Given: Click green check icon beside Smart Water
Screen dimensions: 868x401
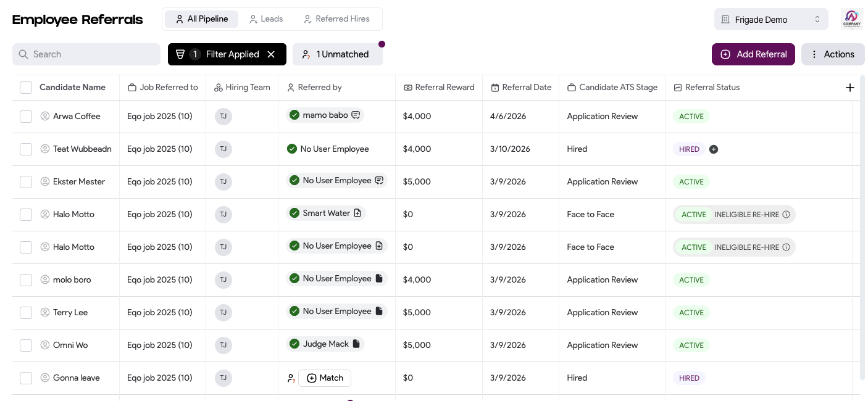Looking at the screenshot, I should point(294,213).
